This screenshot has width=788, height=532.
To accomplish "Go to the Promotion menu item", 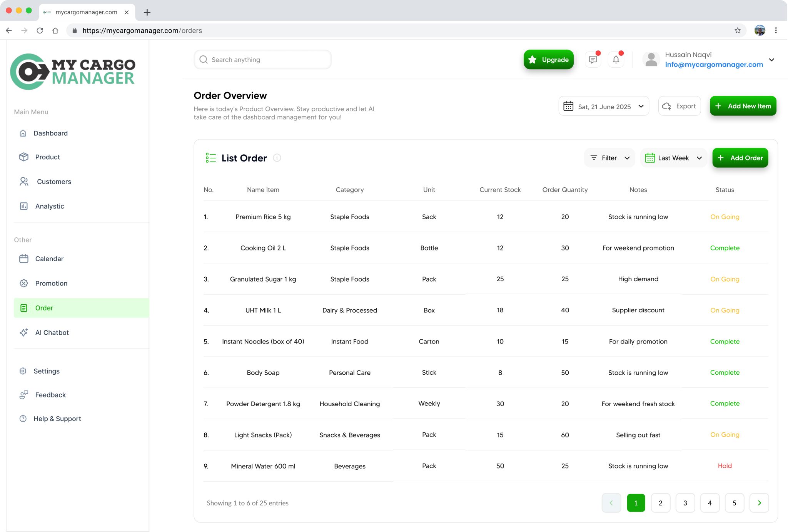I will tap(51, 283).
